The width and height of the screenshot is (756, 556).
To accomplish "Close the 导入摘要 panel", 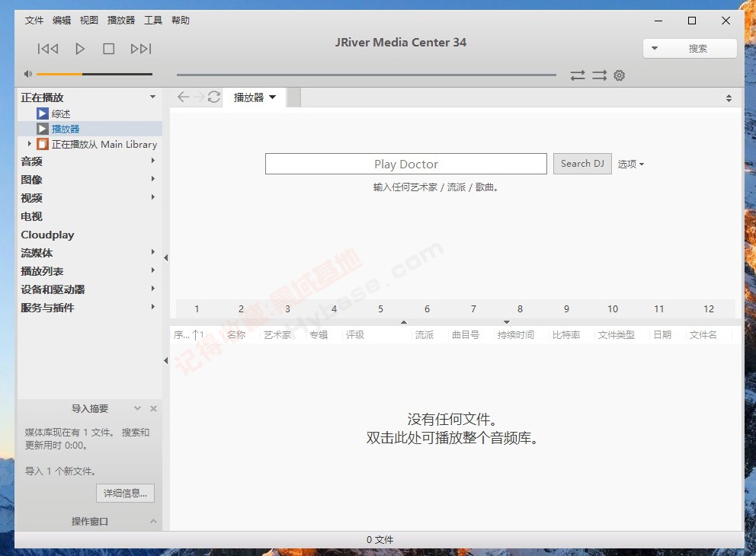I will 153,408.
